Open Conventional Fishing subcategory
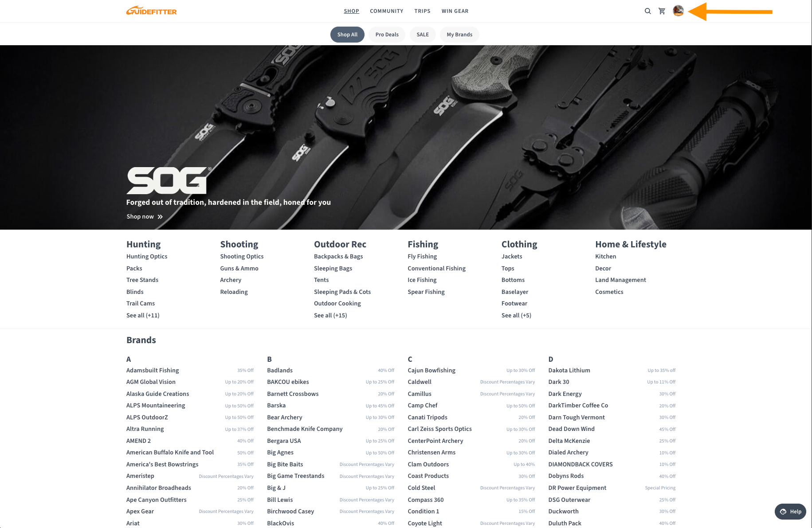Image resolution: width=812 pixels, height=528 pixels. pos(437,269)
